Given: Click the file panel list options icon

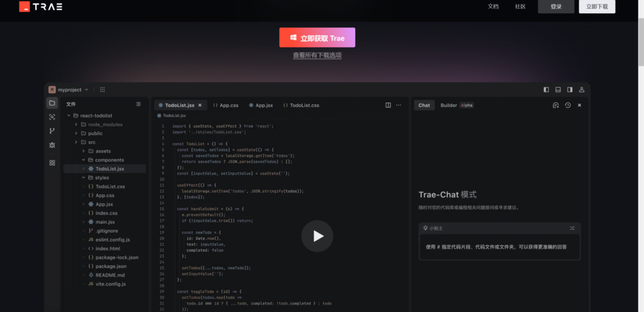Looking at the screenshot, I should point(138,104).
